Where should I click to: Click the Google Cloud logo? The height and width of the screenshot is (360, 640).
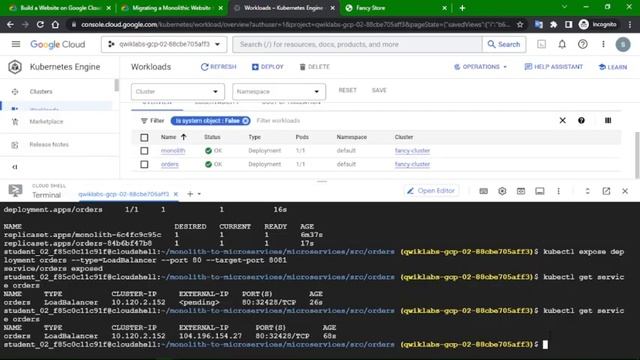point(58,44)
